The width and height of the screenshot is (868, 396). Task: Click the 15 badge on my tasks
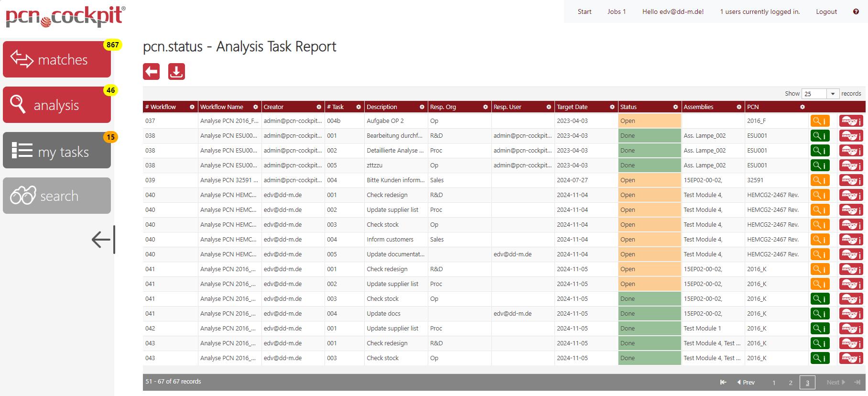(x=111, y=137)
